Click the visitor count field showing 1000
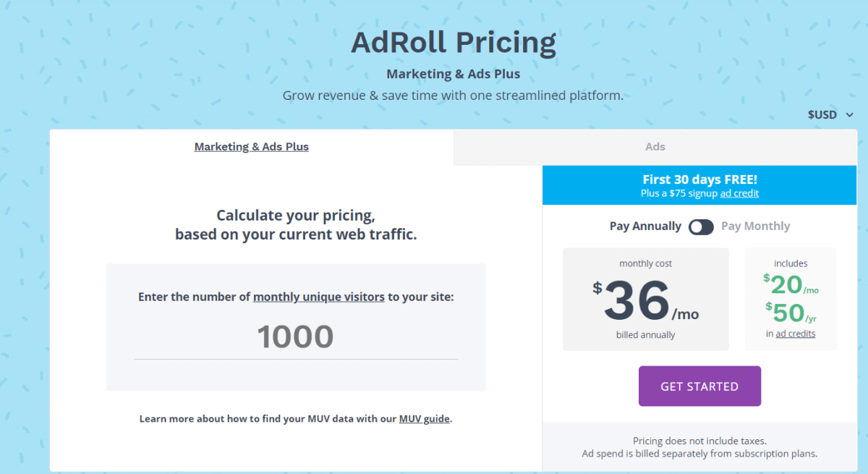The height and width of the screenshot is (474, 868). click(x=295, y=337)
